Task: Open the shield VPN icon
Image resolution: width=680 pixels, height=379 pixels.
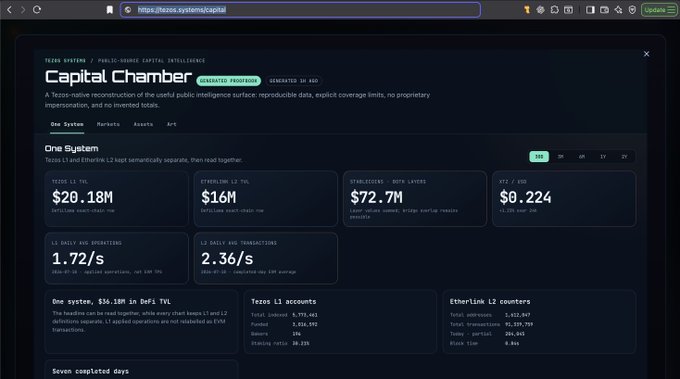Action: click(x=632, y=10)
